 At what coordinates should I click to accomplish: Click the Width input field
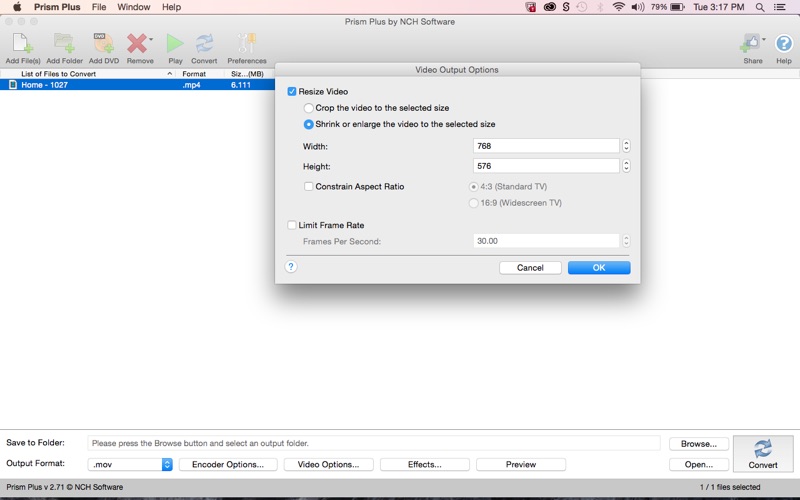point(546,146)
